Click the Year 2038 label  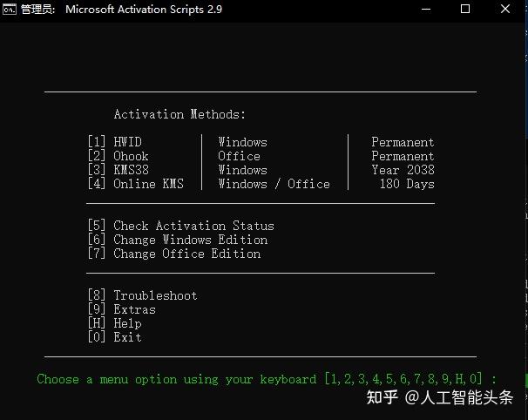pos(403,170)
